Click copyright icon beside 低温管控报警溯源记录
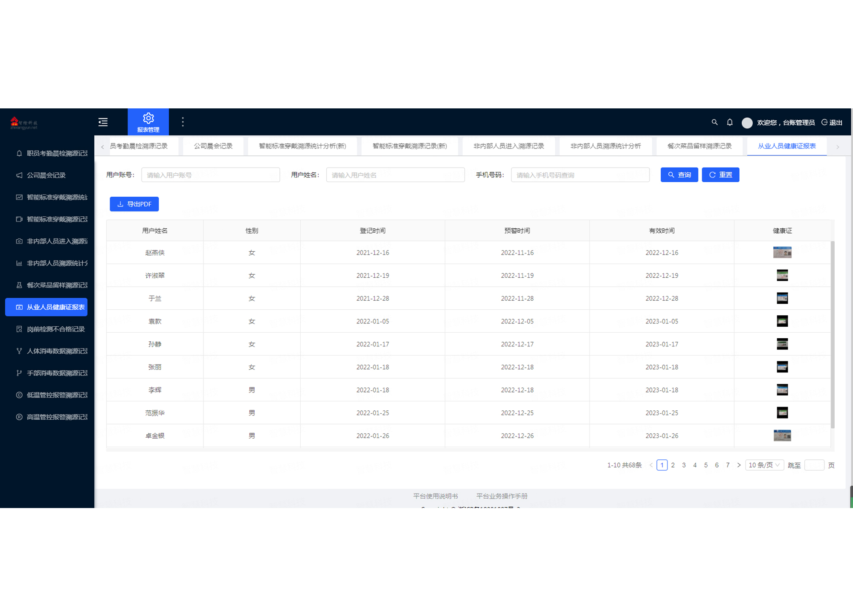This screenshot has height=616, width=853. (x=19, y=395)
